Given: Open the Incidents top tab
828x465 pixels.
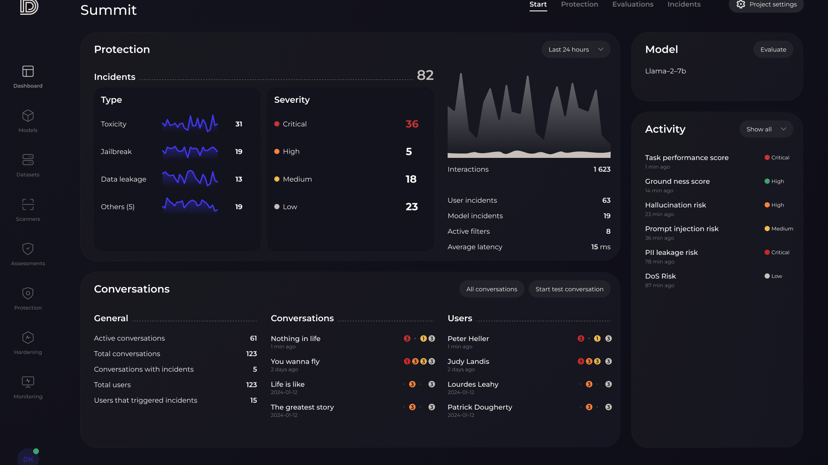Looking at the screenshot, I should pyautogui.click(x=684, y=4).
